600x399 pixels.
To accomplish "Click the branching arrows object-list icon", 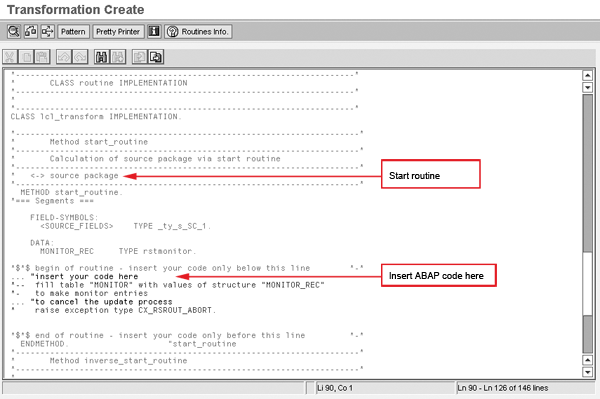I will click(x=47, y=31).
